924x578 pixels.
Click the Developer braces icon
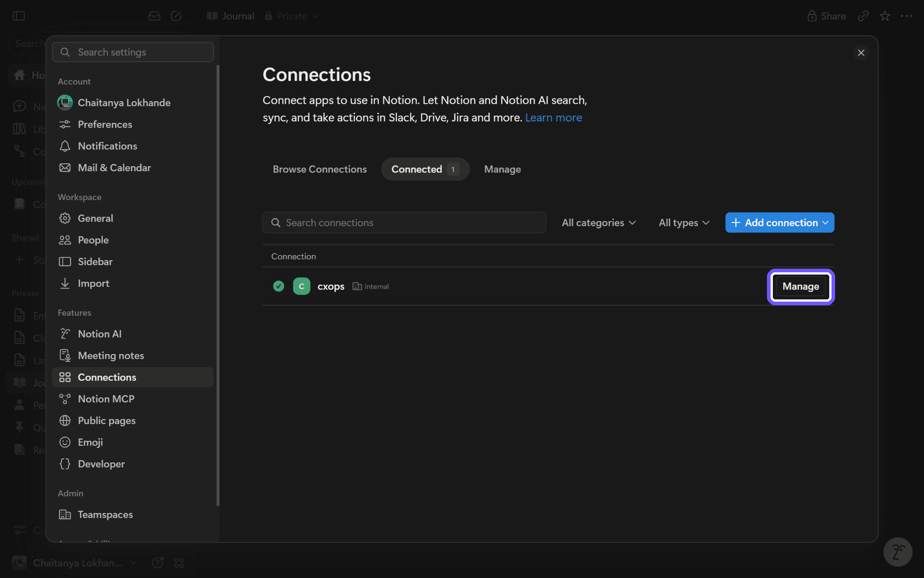(x=65, y=464)
